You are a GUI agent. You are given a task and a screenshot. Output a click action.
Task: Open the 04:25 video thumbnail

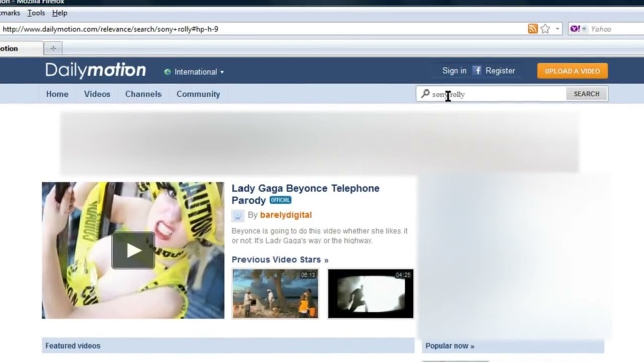pos(370,294)
